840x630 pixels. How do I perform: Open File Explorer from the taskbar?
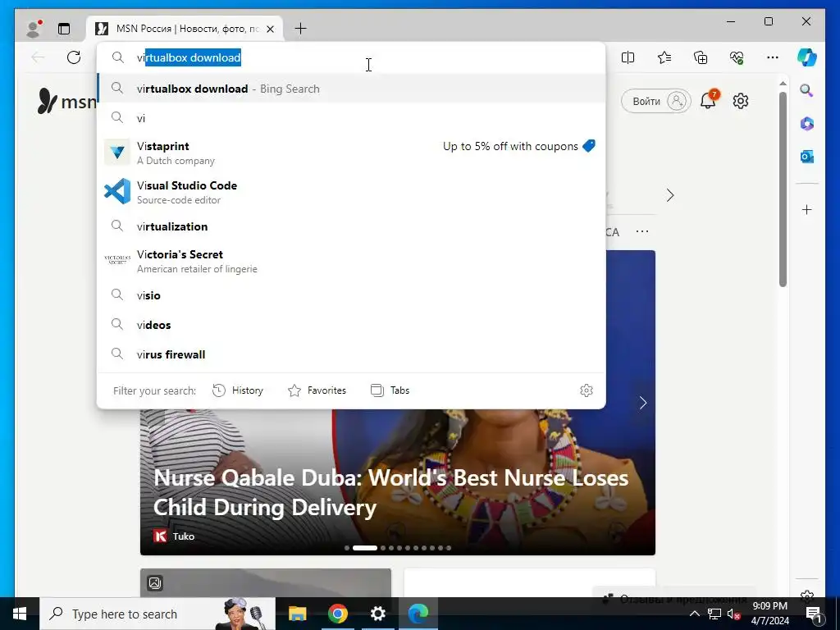point(297,614)
